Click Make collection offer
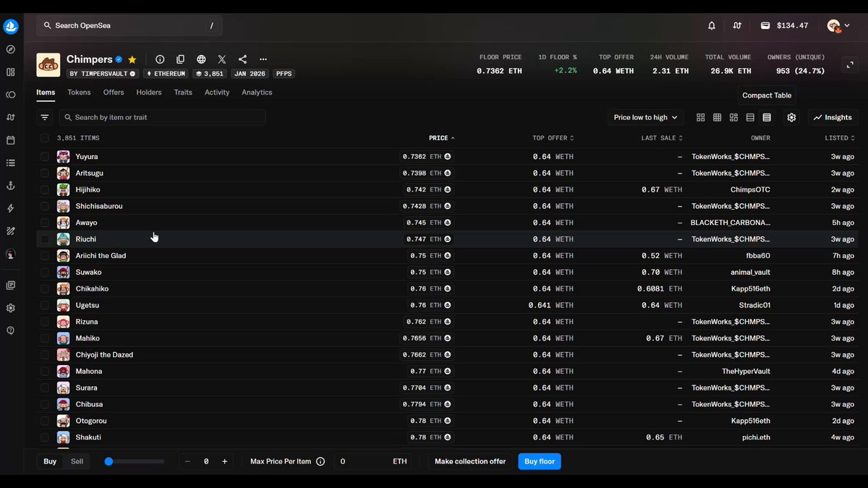The height and width of the screenshot is (488, 868). coord(470,461)
